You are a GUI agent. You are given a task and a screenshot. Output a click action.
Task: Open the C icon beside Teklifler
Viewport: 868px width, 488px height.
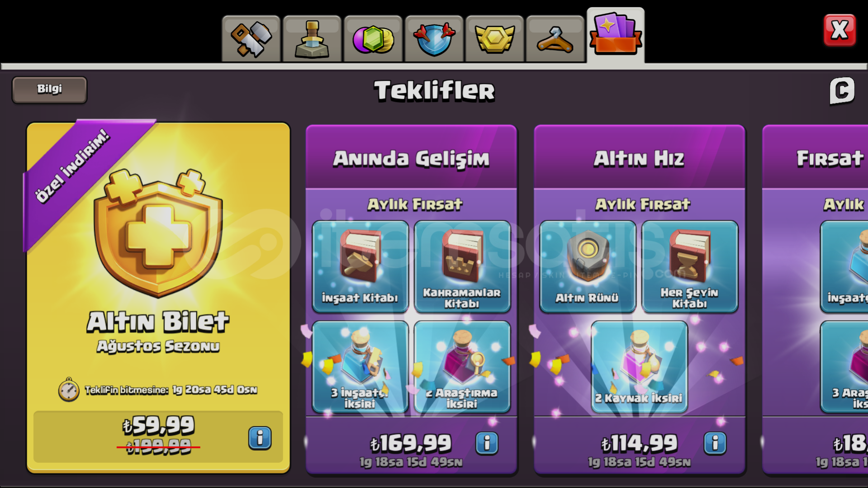click(x=842, y=91)
